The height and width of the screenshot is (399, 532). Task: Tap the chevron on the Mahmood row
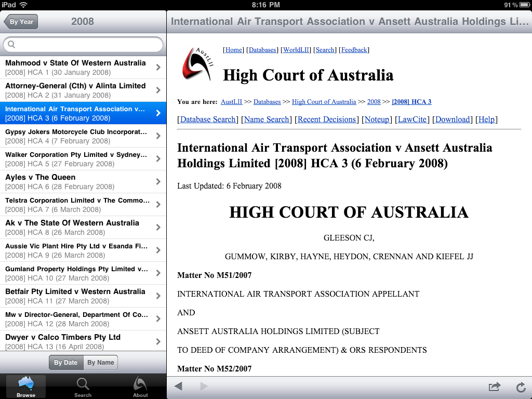pos(158,67)
